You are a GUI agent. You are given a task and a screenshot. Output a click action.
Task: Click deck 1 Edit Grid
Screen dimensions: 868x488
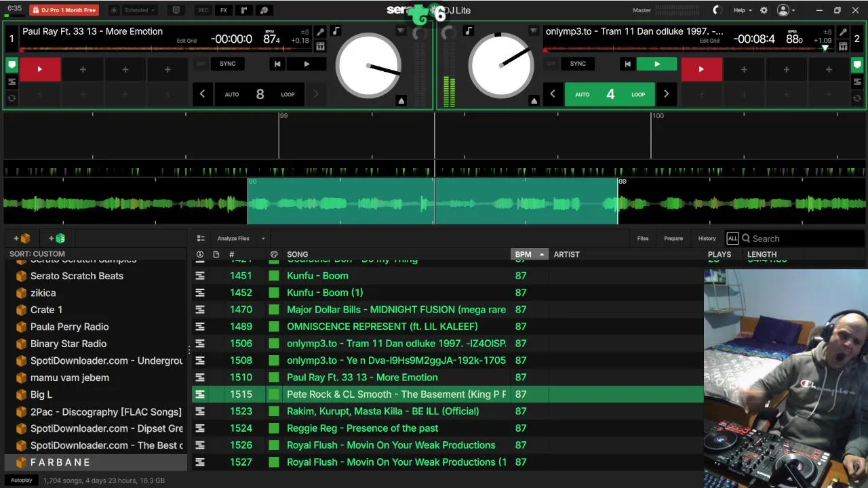point(186,41)
